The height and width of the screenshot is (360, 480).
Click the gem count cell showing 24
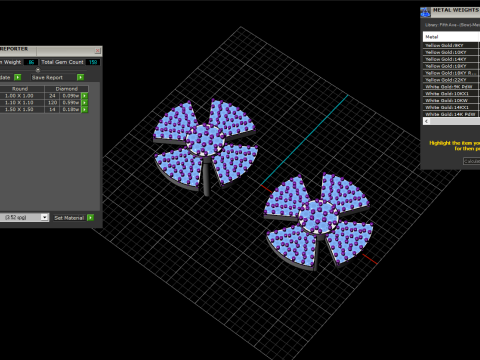52,96
